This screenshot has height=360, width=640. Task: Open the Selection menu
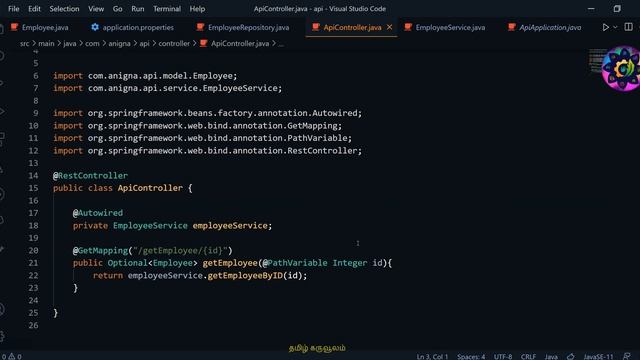64,9
